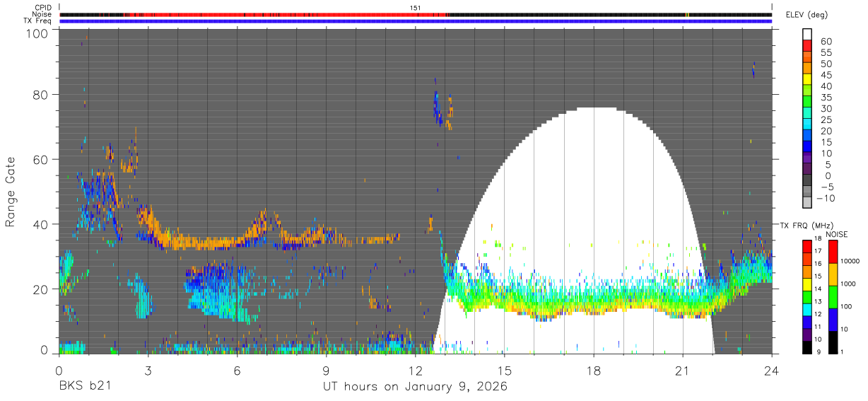The height and width of the screenshot is (401, 868).
Task: Click the 'UT hours on January 9, 2026' title
Action: click(x=415, y=387)
